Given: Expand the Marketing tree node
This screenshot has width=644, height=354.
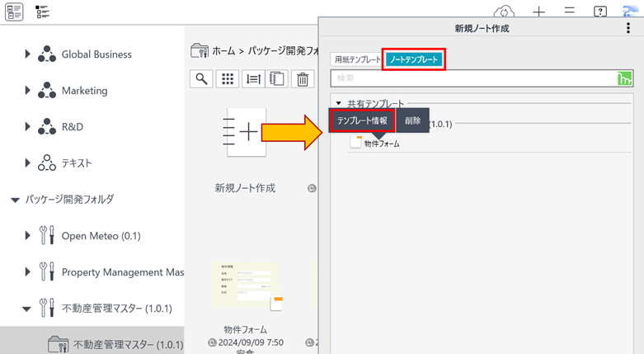Looking at the screenshot, I should click(27, 90).
